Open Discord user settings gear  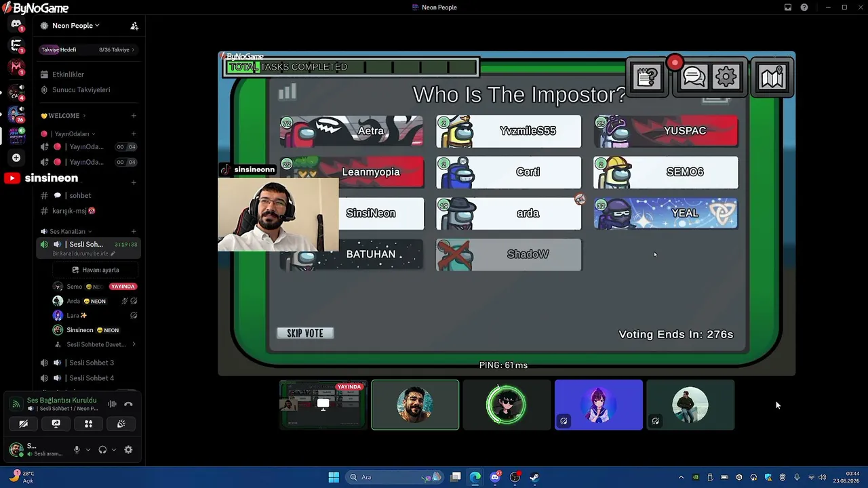tap(128, 449)
